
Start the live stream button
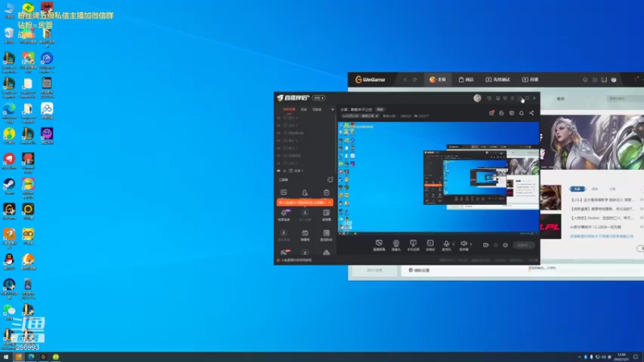(x=523, y=245)
